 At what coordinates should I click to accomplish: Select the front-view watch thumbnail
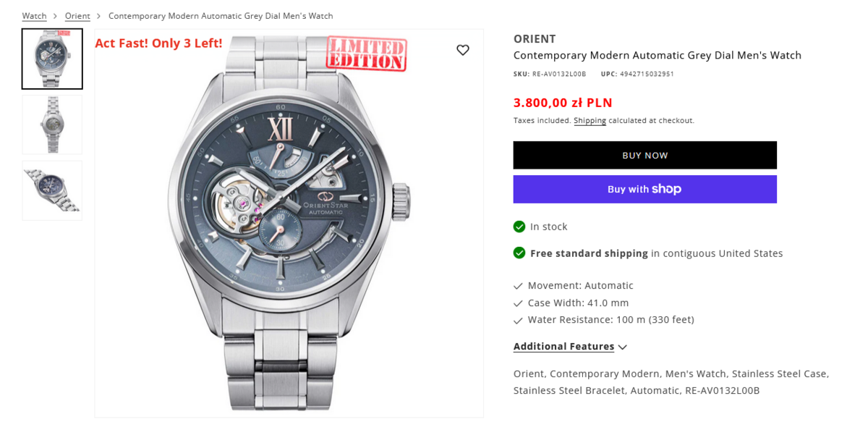coord(52,59)
